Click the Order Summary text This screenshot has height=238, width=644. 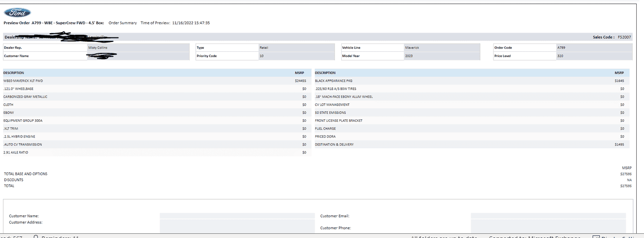click(123, 23)
